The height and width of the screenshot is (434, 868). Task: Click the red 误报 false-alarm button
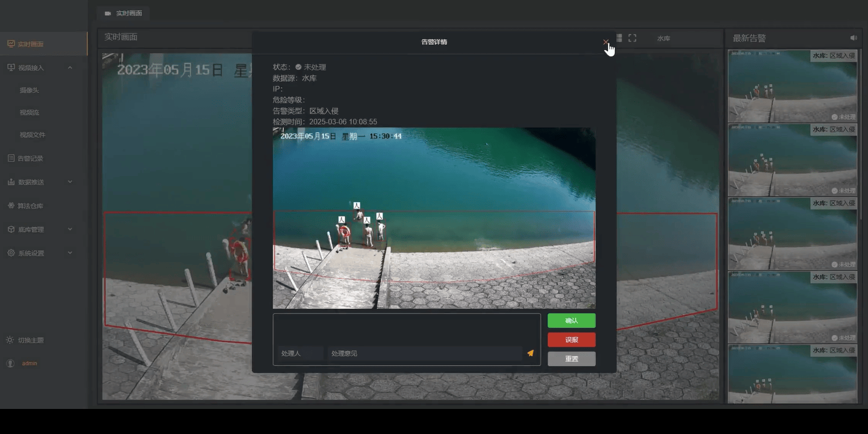571,339
